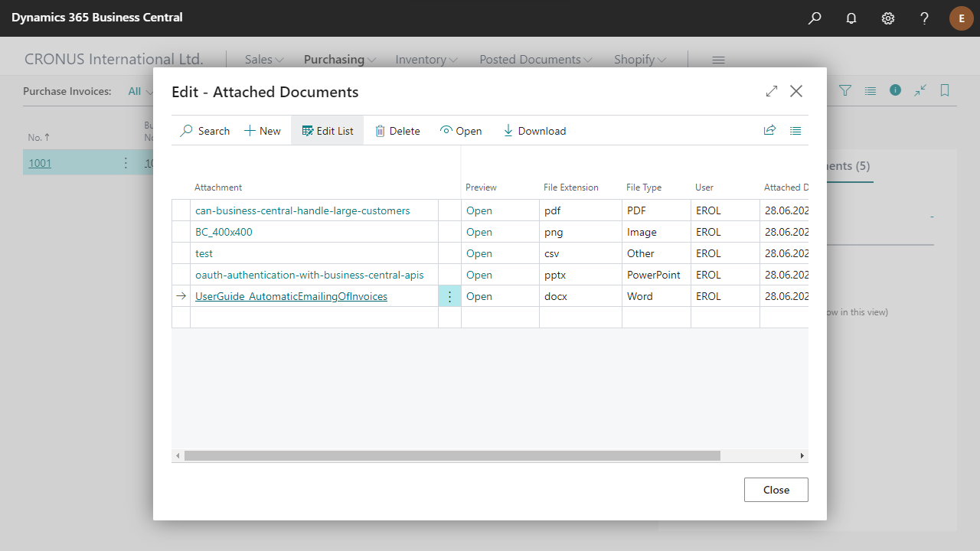980x551 pixels.
Task: Click the bookmark icon in background page
Action: (x=945, y=90)
